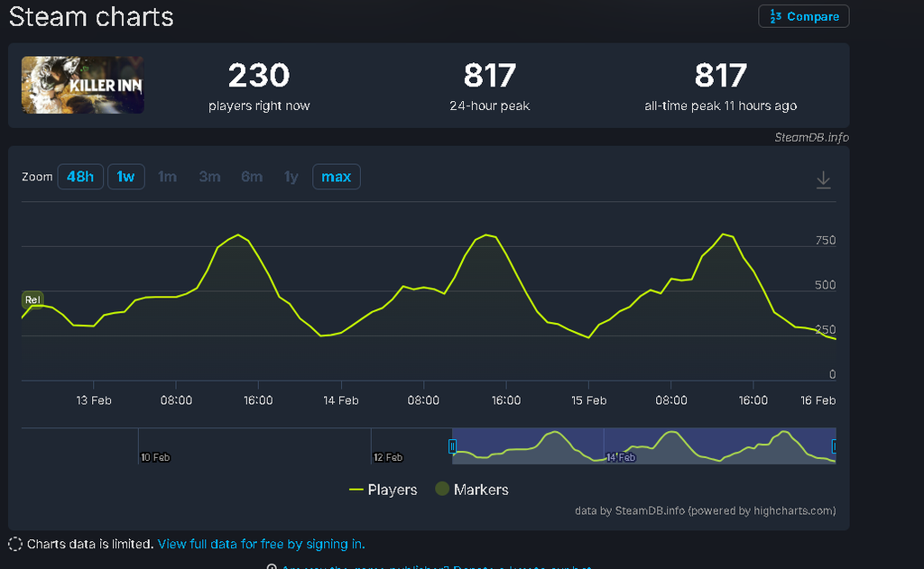Choose the 3m zoom option

coord(209,177)
